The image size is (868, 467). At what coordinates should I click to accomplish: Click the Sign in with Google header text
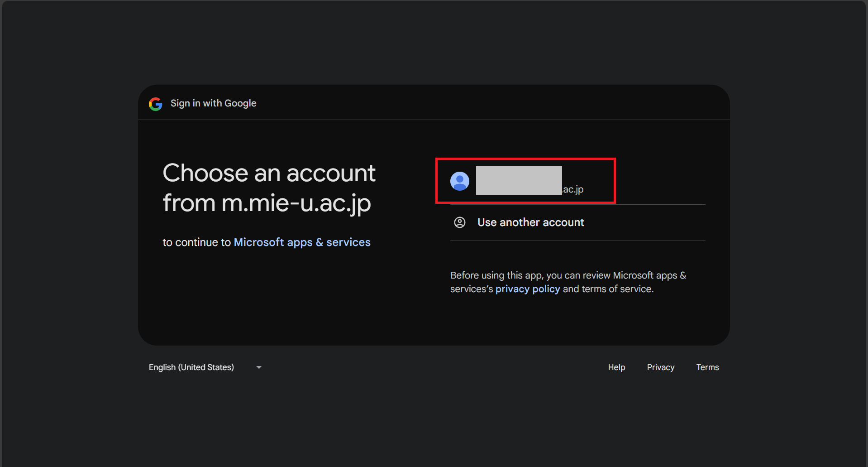pos(214,103)
